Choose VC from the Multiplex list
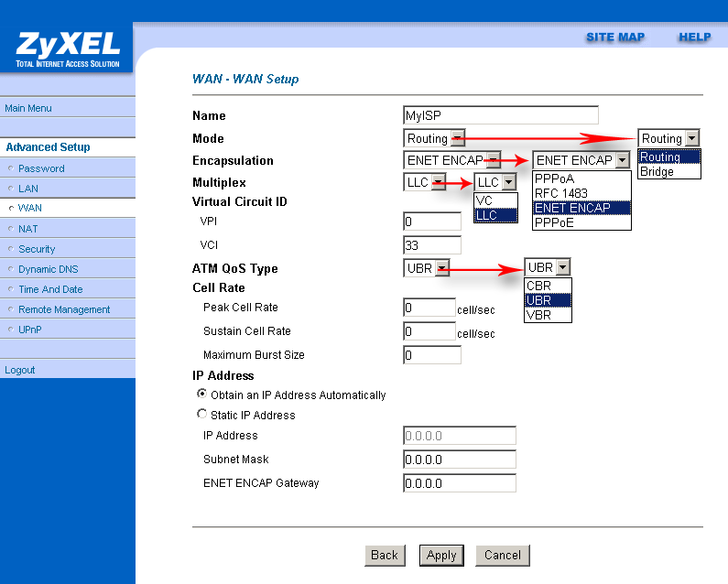This screenshot has width=728, height=584. click(x=495, y=200)
